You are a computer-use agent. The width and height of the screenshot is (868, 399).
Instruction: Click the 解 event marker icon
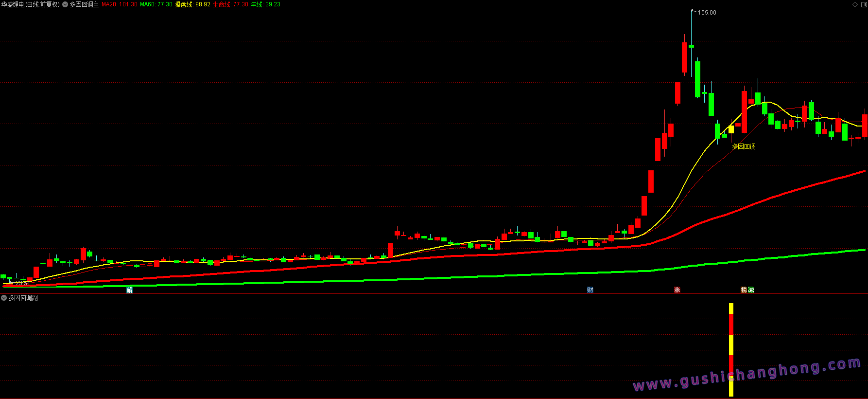click(x=129, y=290)
